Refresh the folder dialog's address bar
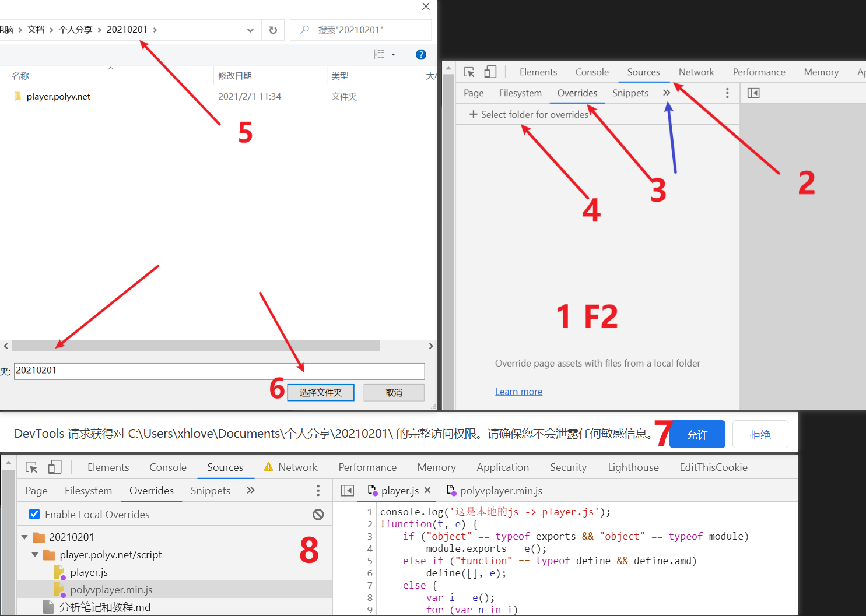866x616 pixels. (x=273, y=30)
